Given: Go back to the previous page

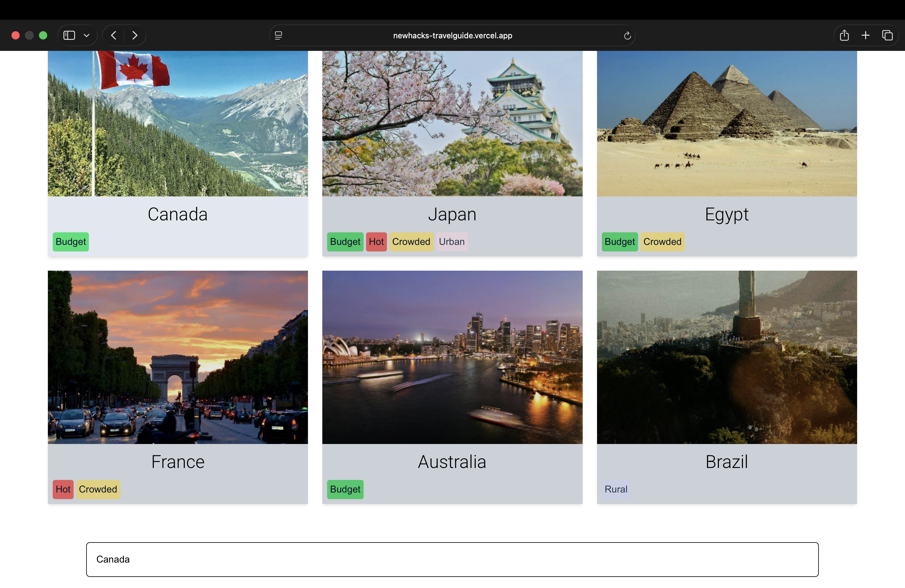Looking at the screenshot, I should tap(113, 35).
